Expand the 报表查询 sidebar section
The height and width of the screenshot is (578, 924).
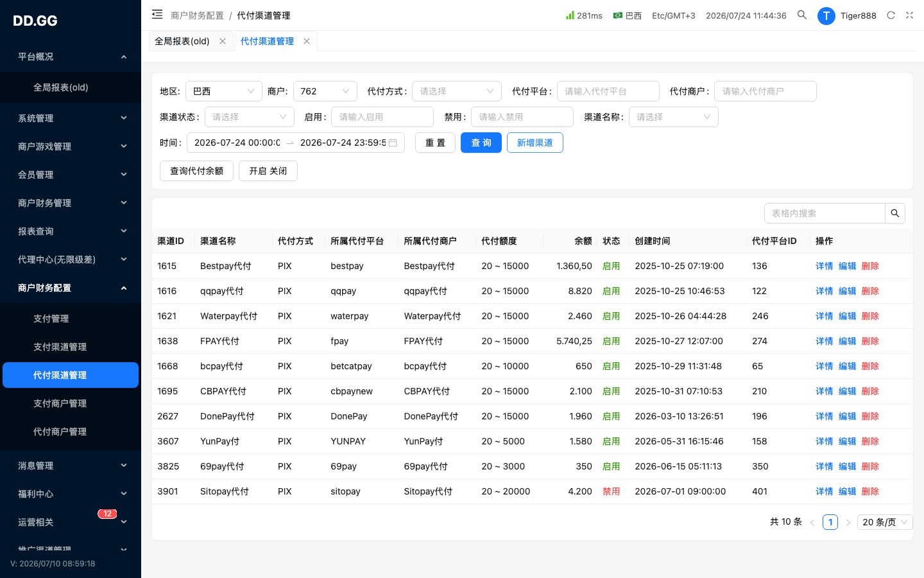point(71,231)
